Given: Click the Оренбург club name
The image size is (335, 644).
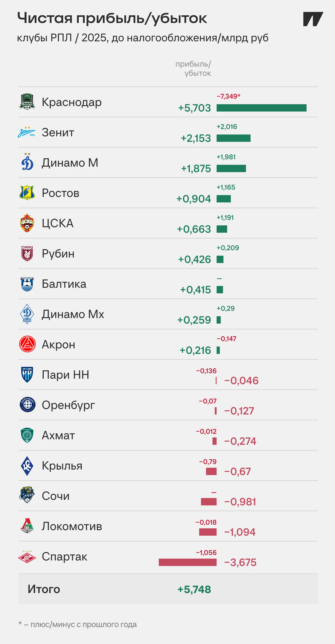Looking at the screenshot, I should [68, 405].
